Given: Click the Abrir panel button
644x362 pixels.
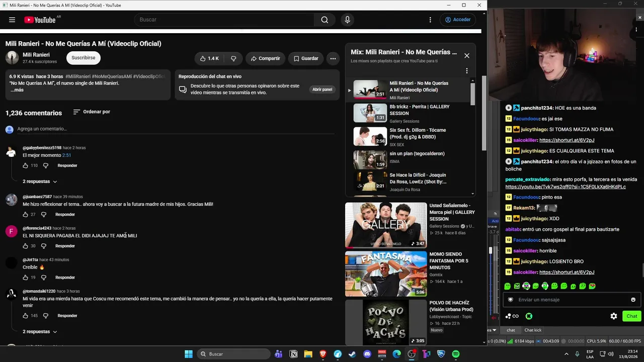Looking at the screenshot, I should pos(323,89).
